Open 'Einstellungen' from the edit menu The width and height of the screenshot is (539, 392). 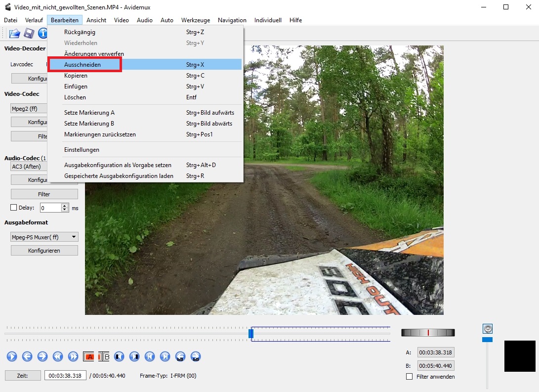pos(82,150)
